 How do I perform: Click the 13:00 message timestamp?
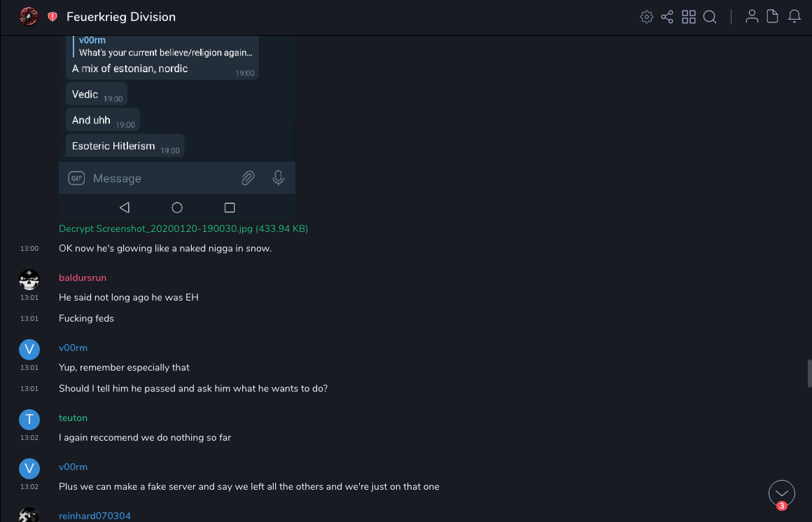(x=29, y=248)
